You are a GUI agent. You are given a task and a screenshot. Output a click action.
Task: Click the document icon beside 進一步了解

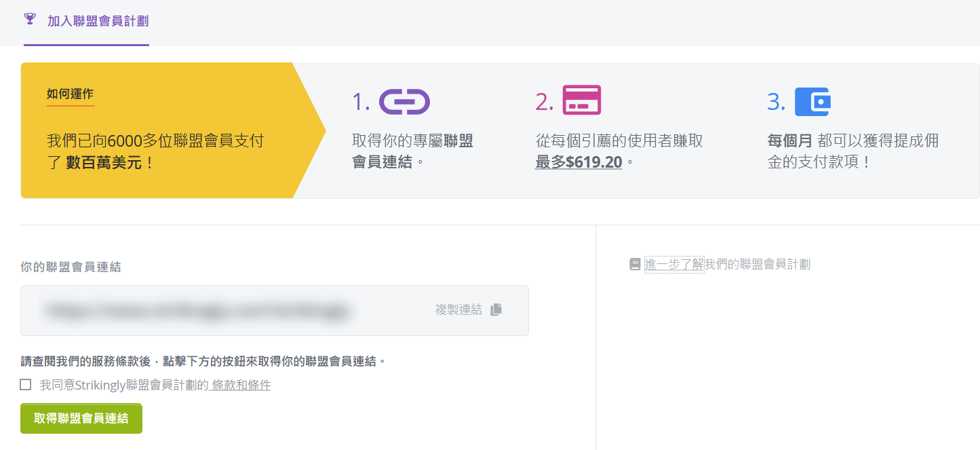tap(635, 264)
